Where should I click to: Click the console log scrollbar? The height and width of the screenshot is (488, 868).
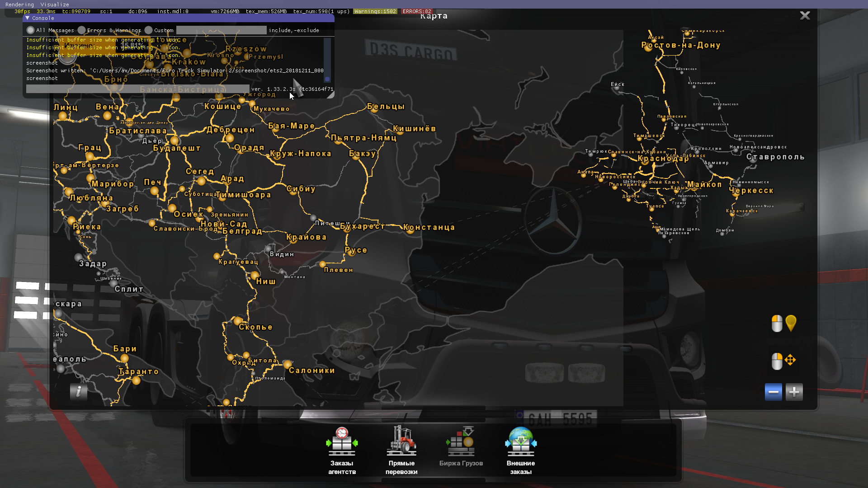coord(327,60)
